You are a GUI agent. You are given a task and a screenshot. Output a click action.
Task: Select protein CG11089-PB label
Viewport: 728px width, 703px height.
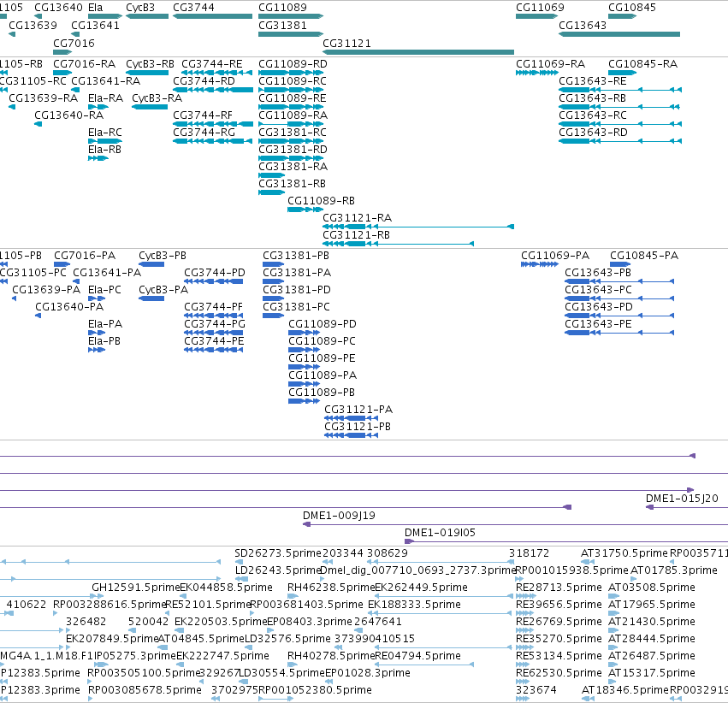pos(322,392)
